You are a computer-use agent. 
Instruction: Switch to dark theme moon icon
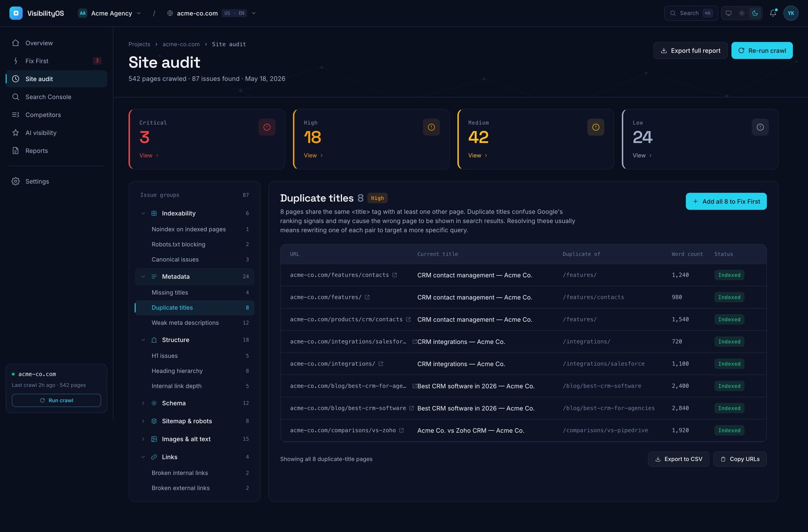click(755, 13)
